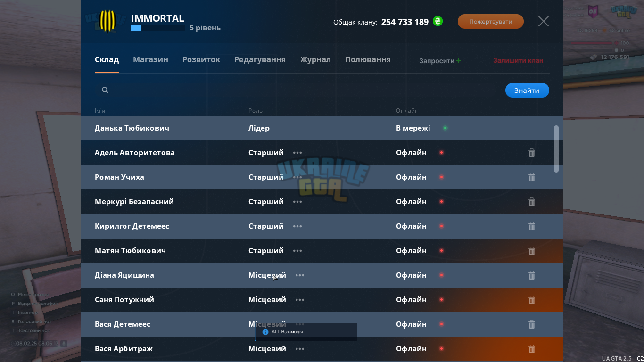644x362 pixels.
Task: Open the Журнал tab
Action: click(315, 60)
